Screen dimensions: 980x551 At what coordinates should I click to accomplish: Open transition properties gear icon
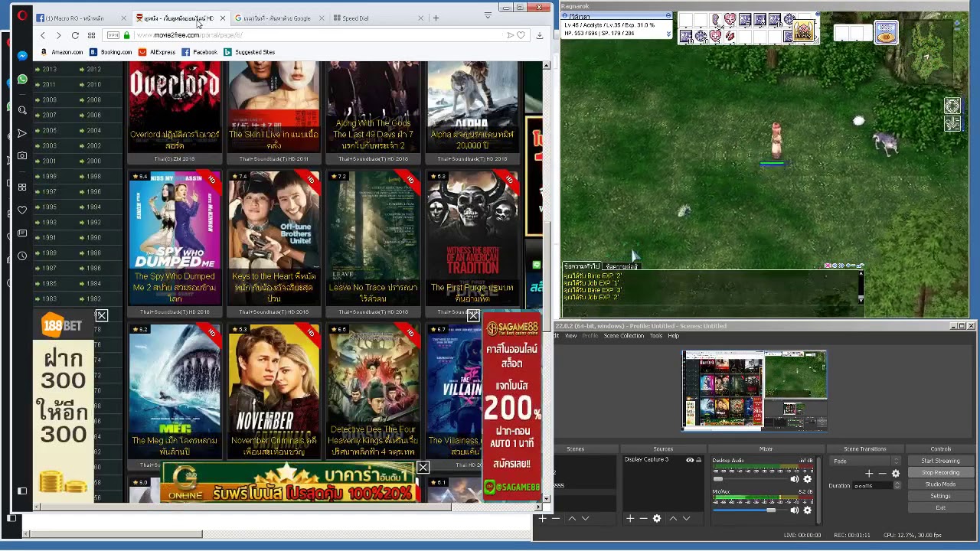896,474
